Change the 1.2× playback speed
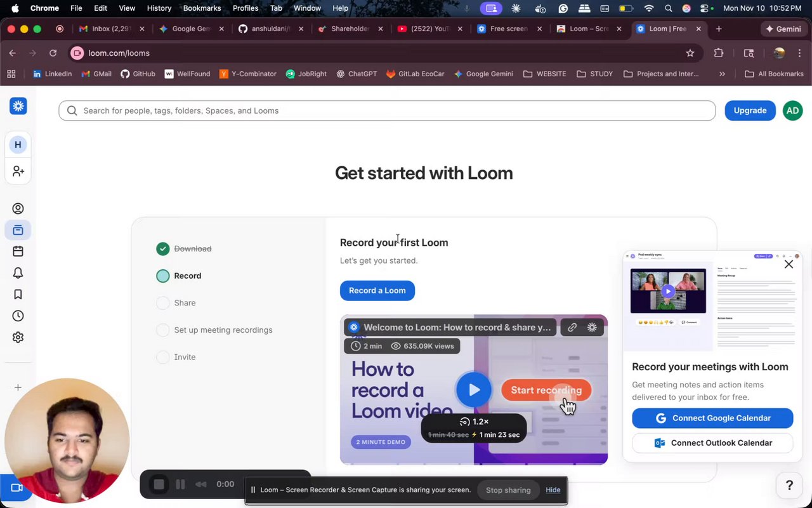Image resolution: width=812 pixels, height=508 pixels. 474,422
